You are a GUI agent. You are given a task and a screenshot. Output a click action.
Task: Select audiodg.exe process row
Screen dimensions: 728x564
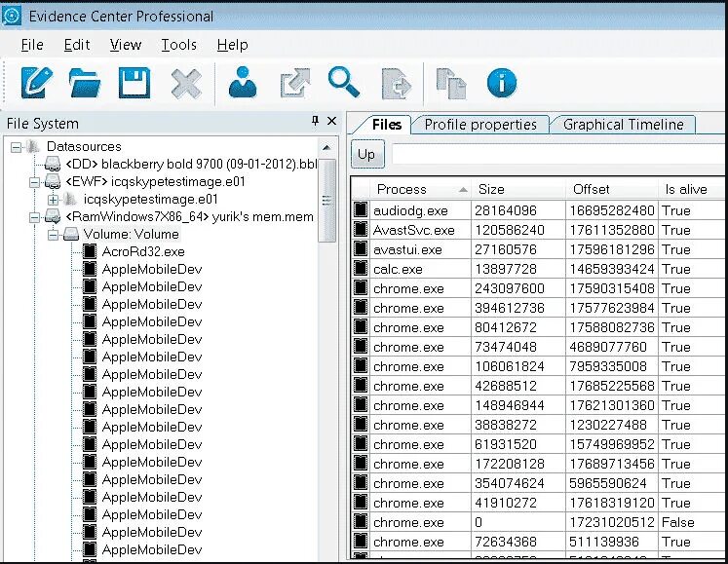[539, 210]
